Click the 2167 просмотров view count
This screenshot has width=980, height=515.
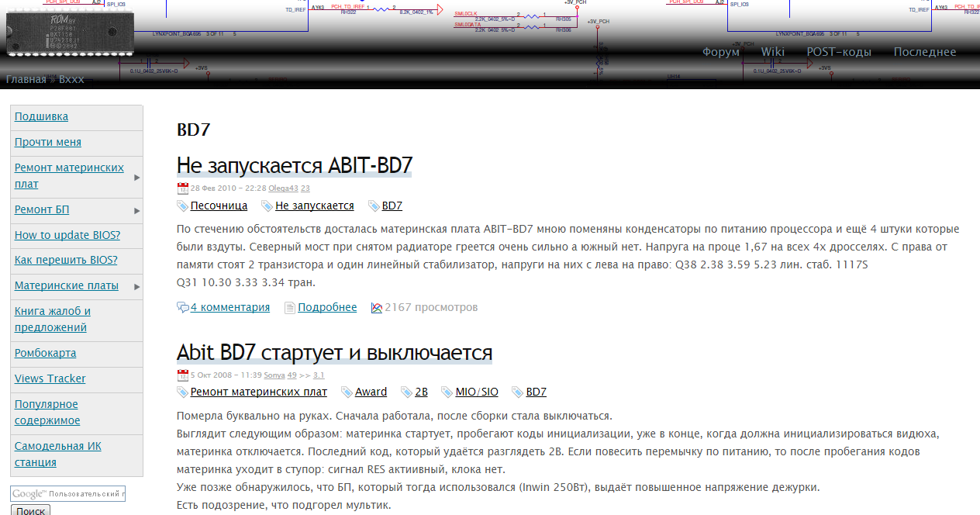(431, 307)
